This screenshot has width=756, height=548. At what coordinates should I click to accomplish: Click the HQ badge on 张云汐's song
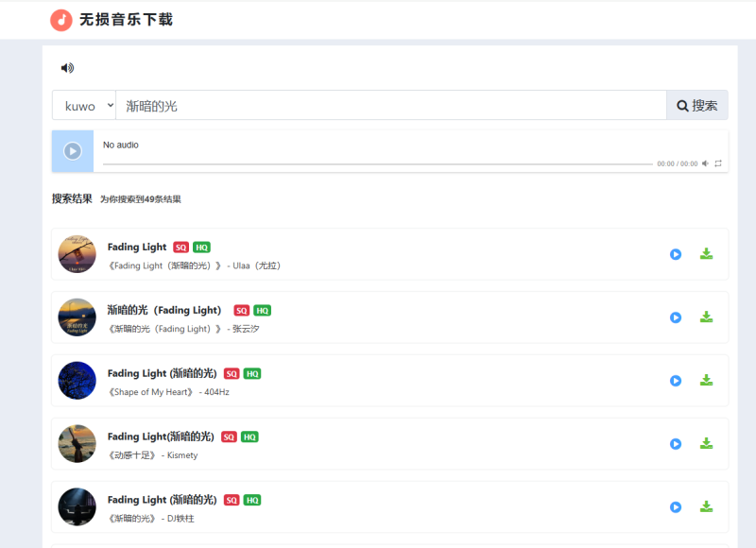point(261,309)
